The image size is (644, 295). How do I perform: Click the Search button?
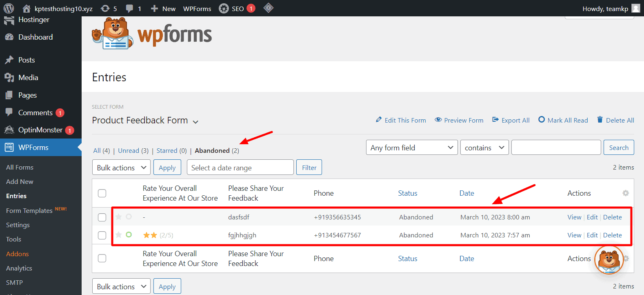point(619,147)
